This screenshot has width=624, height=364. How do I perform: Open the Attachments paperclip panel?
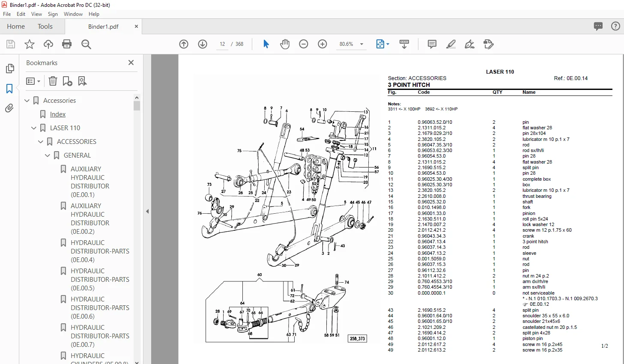click(x=9, y=108)
